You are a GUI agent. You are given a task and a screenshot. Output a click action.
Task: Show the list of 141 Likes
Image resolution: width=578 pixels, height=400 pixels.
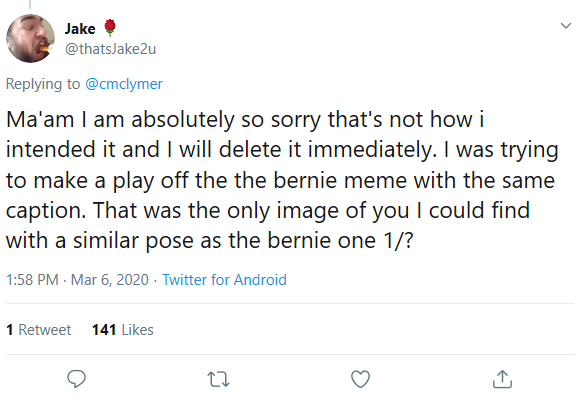point(123,330)
